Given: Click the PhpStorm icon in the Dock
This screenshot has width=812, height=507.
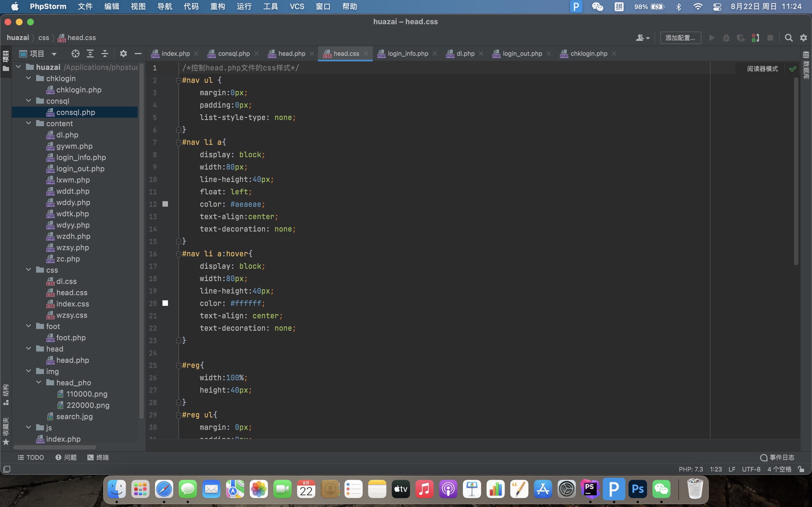Looking at the screenshot, I should [x=590, y=489].
